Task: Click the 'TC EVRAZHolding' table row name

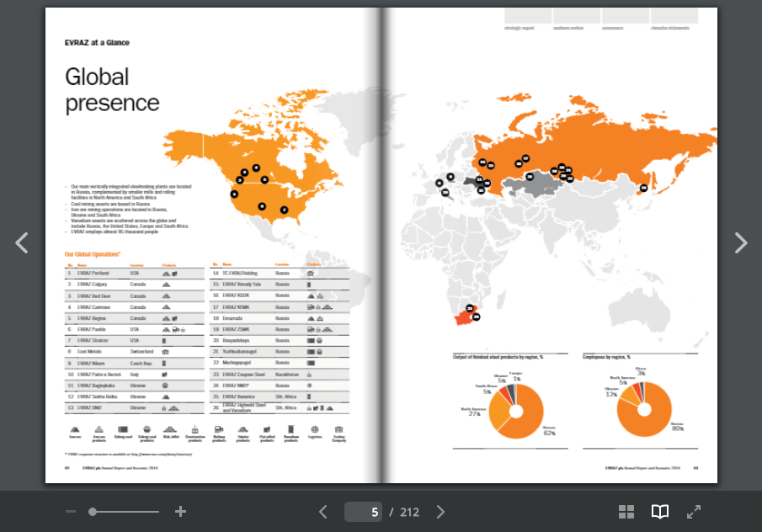Action: click(240, 274)
